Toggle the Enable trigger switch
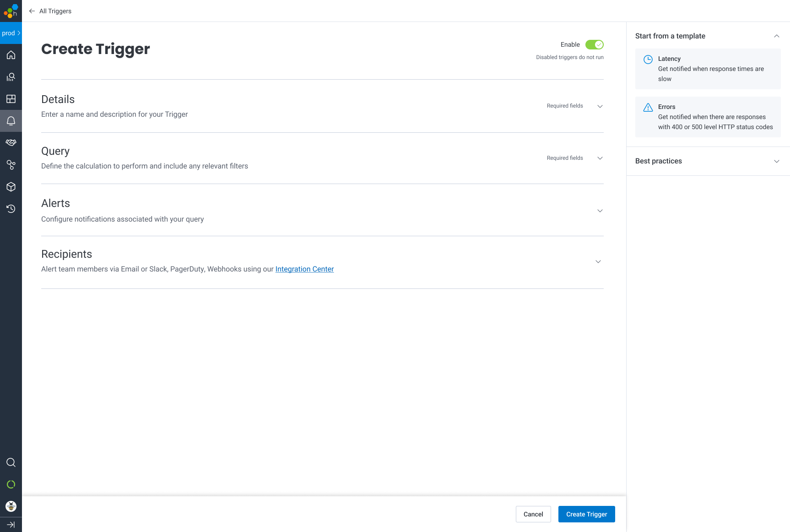This screenshot has height=532, width=790. pyautogui.click(x=594, y=44)
